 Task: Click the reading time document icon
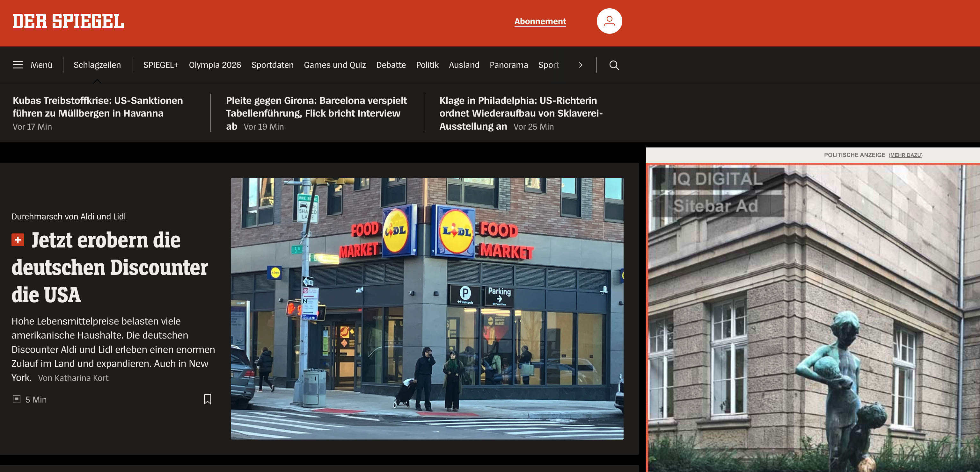click(x=16, y=399)
